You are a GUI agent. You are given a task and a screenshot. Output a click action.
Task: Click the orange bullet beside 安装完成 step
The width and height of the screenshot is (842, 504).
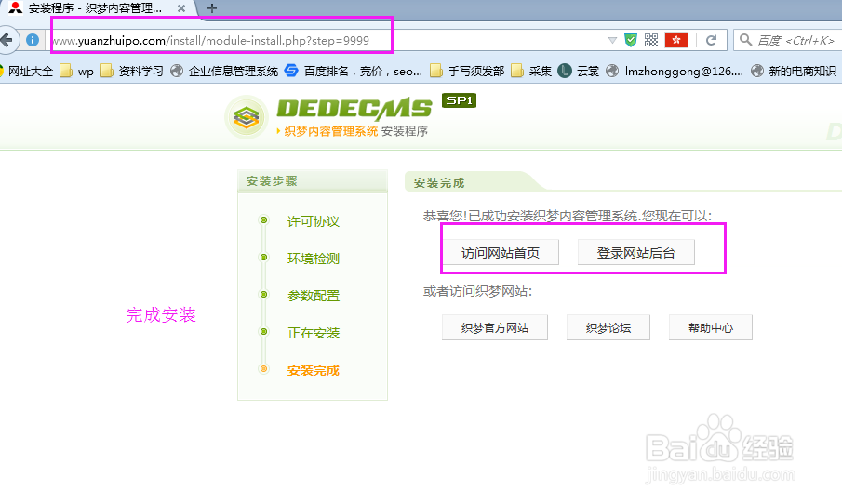[263, 369]
